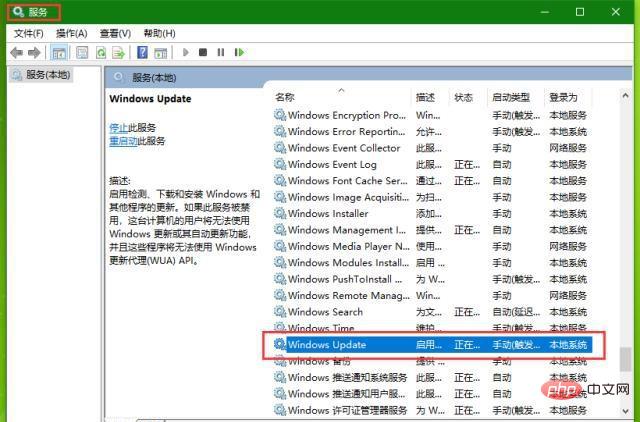
Task: Click the Export list toolbar icon
Action: click(118, 53)
